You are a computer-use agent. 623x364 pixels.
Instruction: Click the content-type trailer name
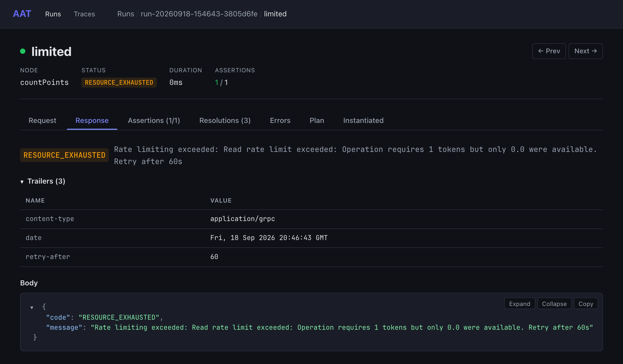tap(50, 219)
